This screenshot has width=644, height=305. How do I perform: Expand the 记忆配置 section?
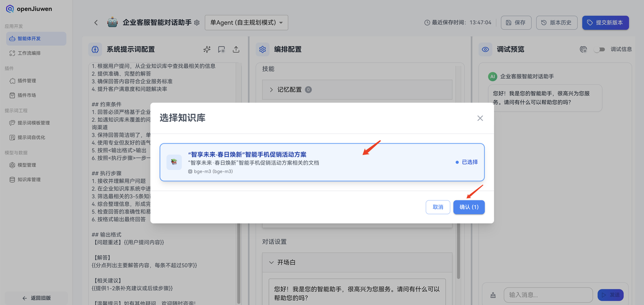pos(357,90)
